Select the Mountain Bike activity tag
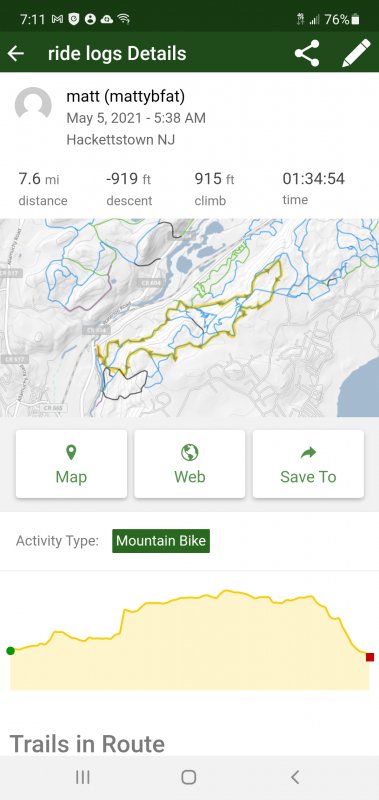This screenshot has width=379, height=800. (x=161, y=541)
